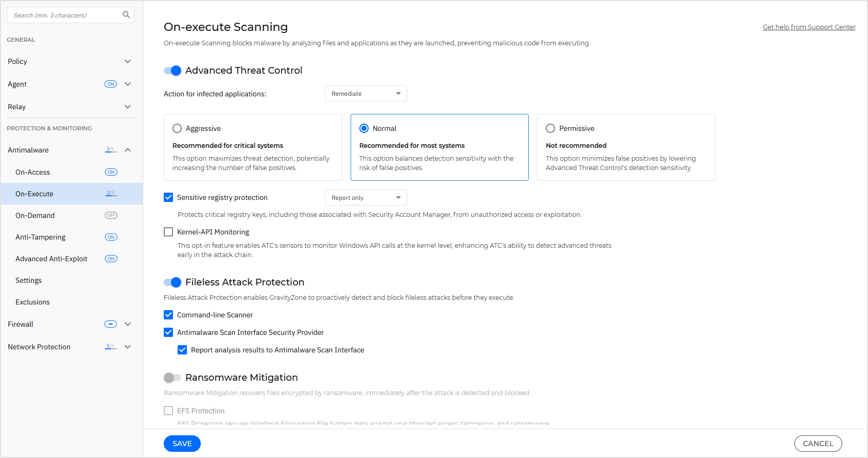Click the Network Protection 1/2 module counter
868x458 pixels.
click(x=110, y=347)
